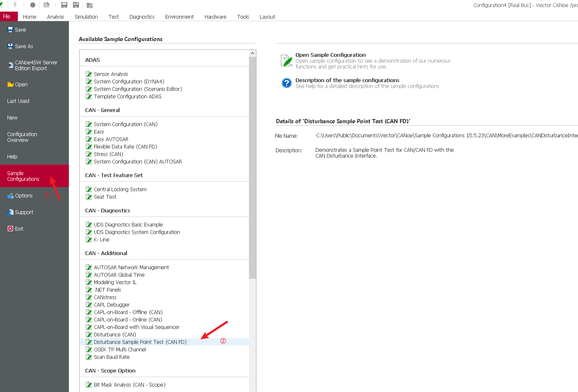
Task: Switch to the Analysis ribbon tab
Action: click(56, 17)
